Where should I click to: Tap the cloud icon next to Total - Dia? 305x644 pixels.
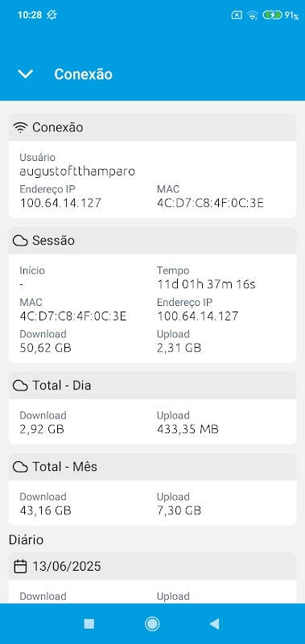pos(20,386)
